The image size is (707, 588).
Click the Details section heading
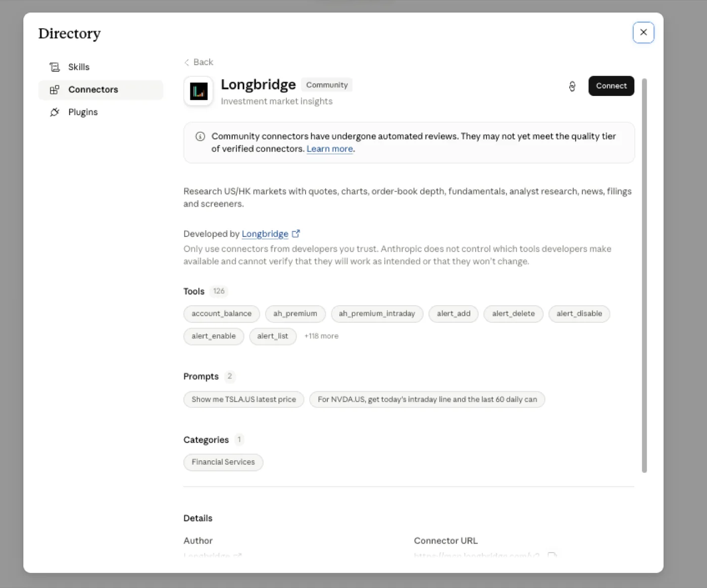click(198, 518)
